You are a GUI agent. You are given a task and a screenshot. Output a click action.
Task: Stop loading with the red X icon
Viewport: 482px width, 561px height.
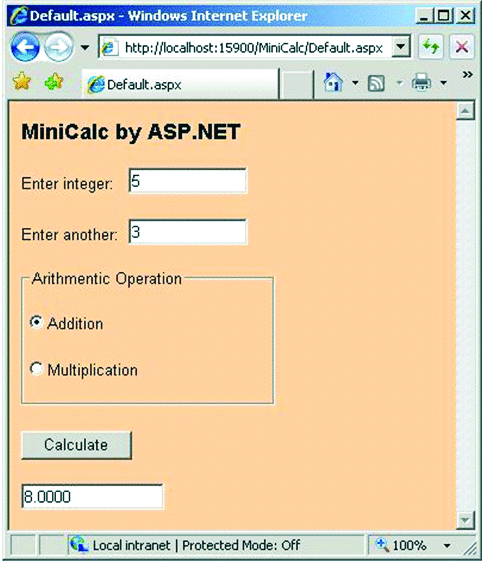(462, 47)
